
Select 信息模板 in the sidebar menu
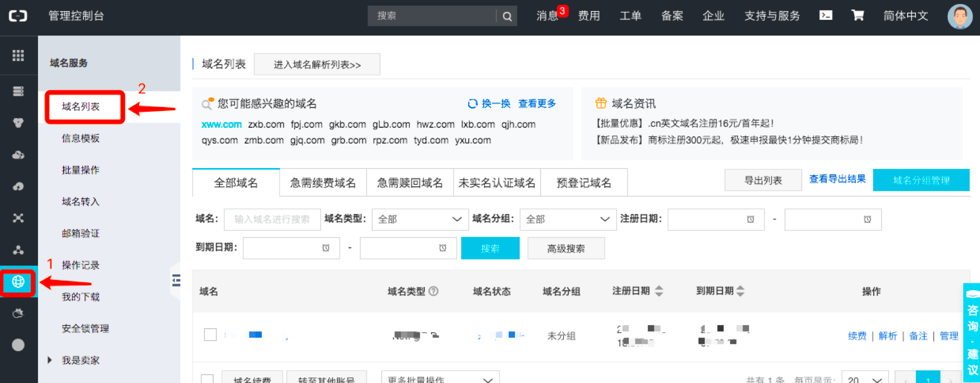[x=81, y=138]
